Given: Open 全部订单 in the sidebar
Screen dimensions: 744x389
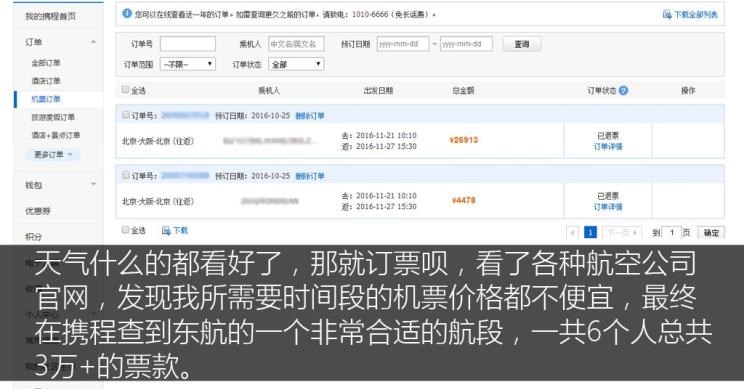Looking at the screenshot, I should pos(46,63).
